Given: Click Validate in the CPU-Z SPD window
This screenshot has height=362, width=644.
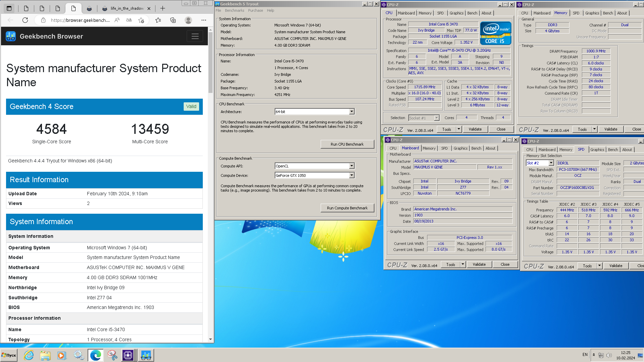Looking at the screenshot, I should [x=616, y=266].
